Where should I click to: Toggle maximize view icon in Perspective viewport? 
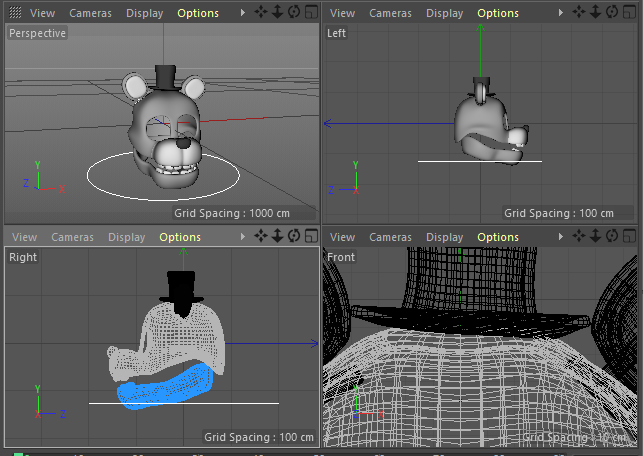click(311, 12)
